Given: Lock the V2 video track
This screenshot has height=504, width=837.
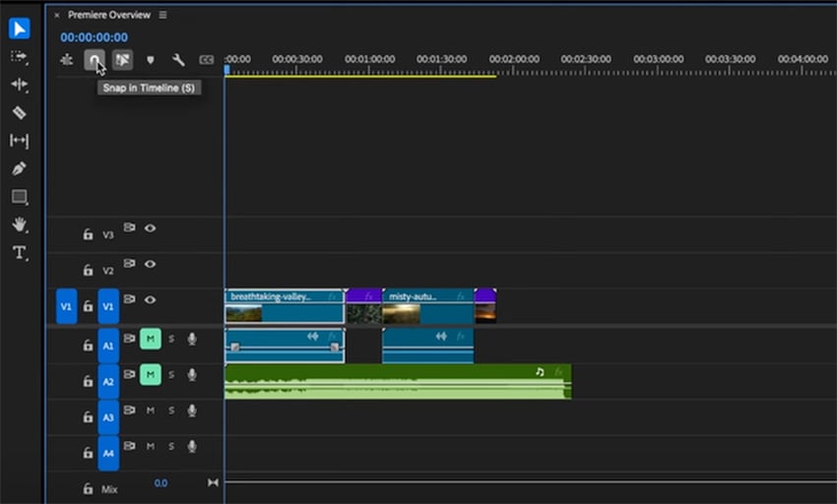Looking at the screenshot, I should click(88, 271).
